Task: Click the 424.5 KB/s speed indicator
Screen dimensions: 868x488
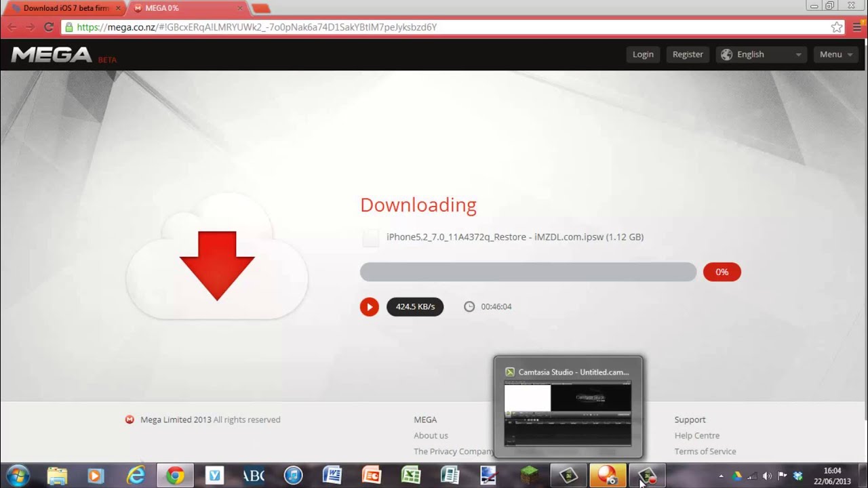Action: [415, 306]
